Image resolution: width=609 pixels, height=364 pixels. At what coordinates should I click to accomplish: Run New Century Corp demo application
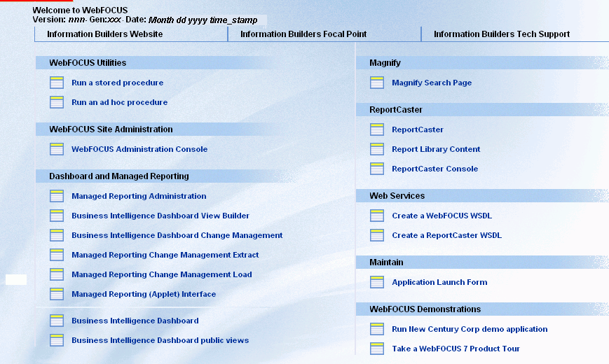[470, 329]
